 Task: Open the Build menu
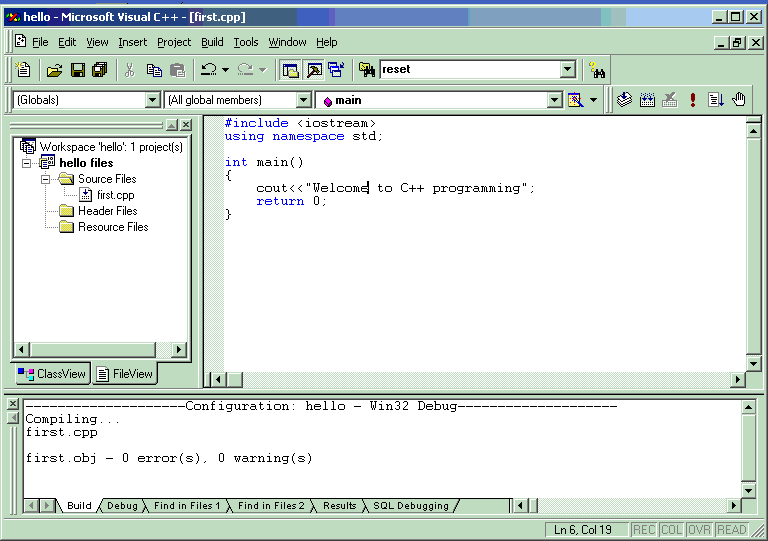tap(212, 42)
